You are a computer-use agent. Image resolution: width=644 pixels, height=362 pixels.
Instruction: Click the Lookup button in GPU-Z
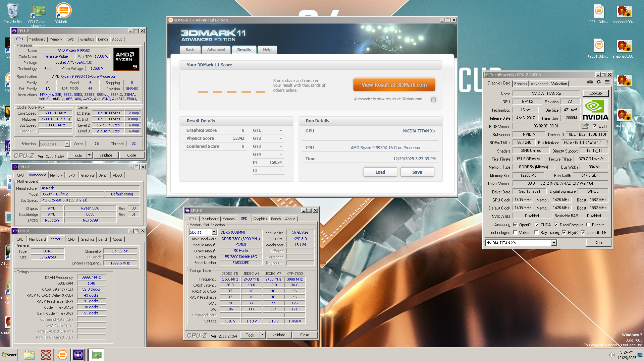pos(596,93)
